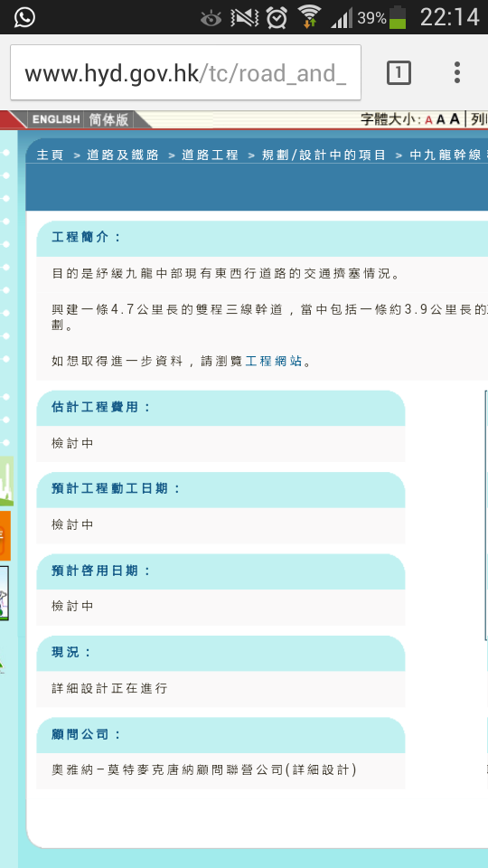Tap the muted sound status icon
Viewport: 488px width, 868px height.
(245, 18)
